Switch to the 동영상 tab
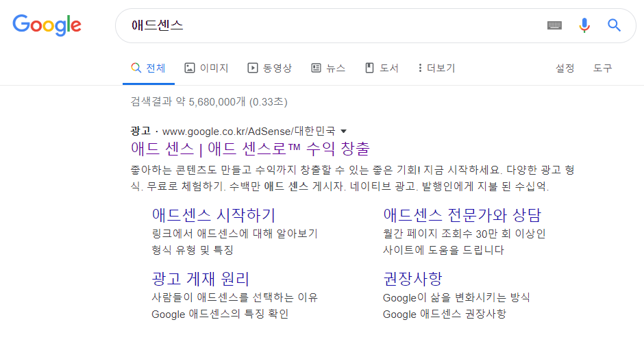Viewport: 644px width, 346px height. (269, 68)
